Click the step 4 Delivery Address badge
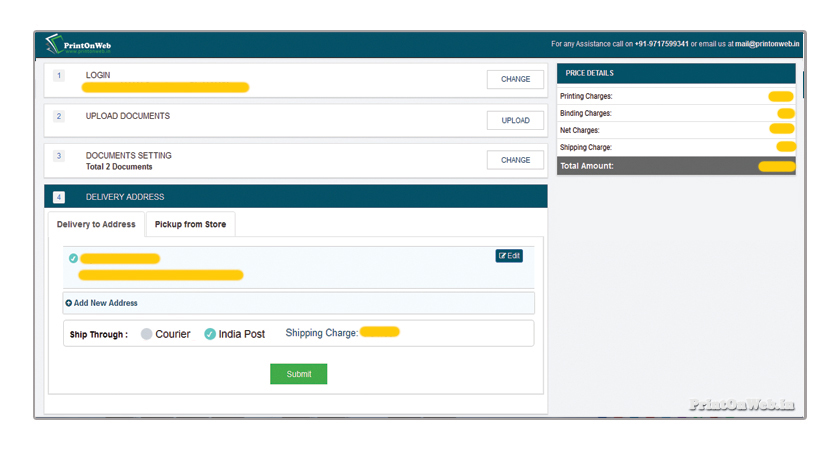Screen dimensions: 840x450 pyautogui.click(x=59, y=197)
